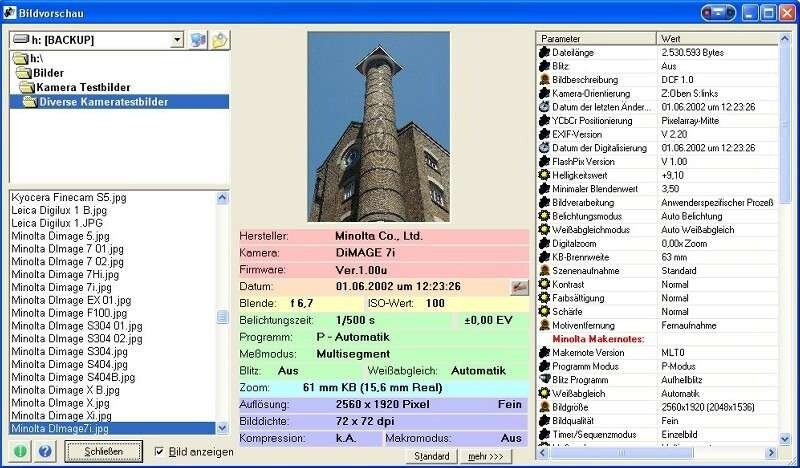The image size is (800, 468).
Task: Click the icon next to Digitalzoom
Action: click(x=544, y=243)
